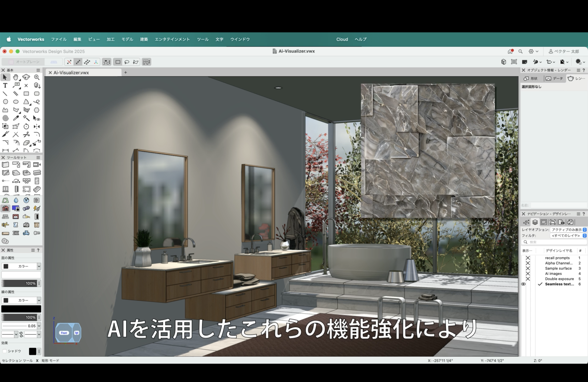Image resolution: width=588 pixels, height=382 pixels.
Task: Toggle visibility of Alpha Channel layer
Action: click(528, 263)
